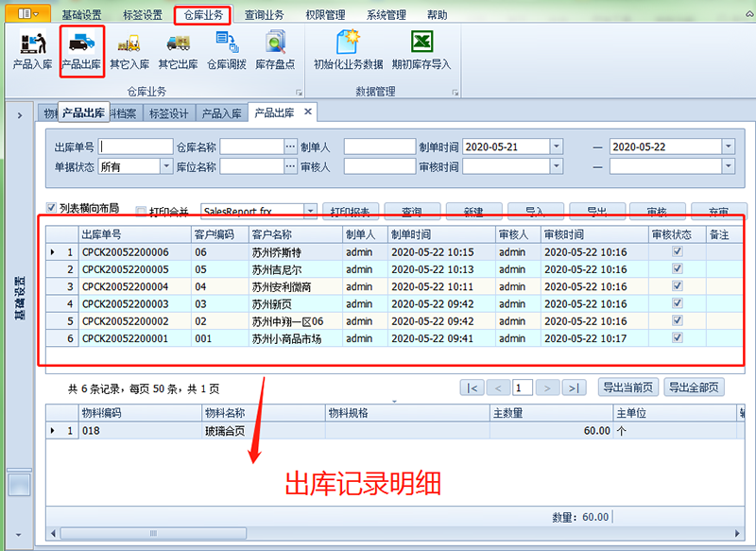Browse 库位名称 with the ellipsis button
The image size is (756, 551).
(290, 166)
